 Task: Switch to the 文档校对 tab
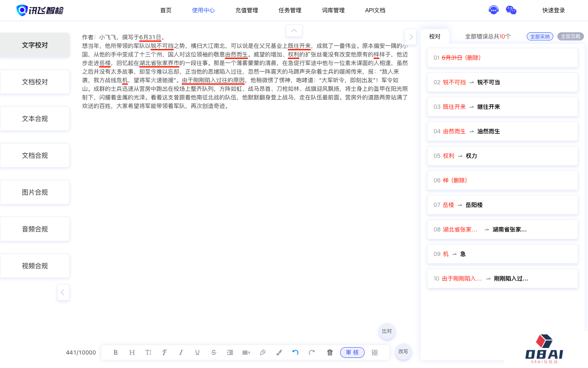tap(35, 82)
